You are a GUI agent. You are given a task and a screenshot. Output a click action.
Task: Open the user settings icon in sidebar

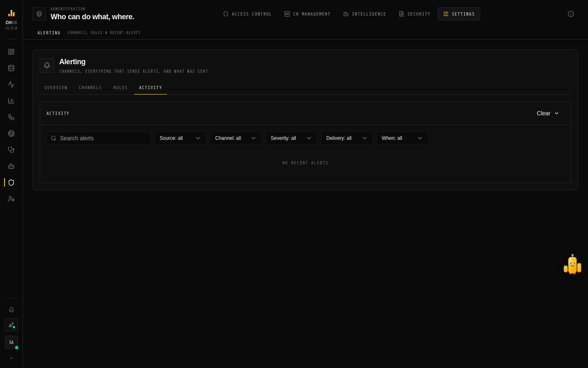tap(11, 199)
